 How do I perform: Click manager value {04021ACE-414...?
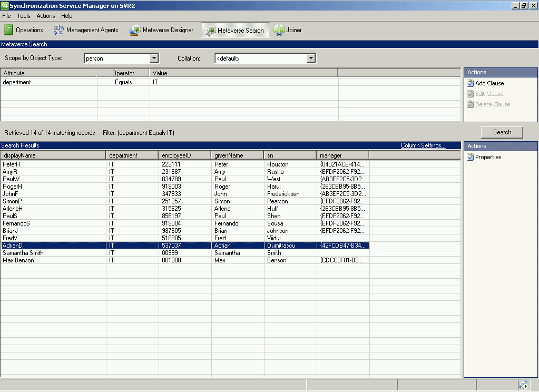click(x=342, y=164)
